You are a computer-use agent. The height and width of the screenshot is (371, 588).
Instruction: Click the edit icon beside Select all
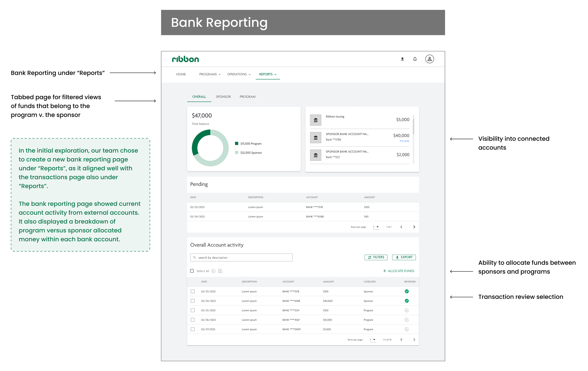(x=220, y=271)
